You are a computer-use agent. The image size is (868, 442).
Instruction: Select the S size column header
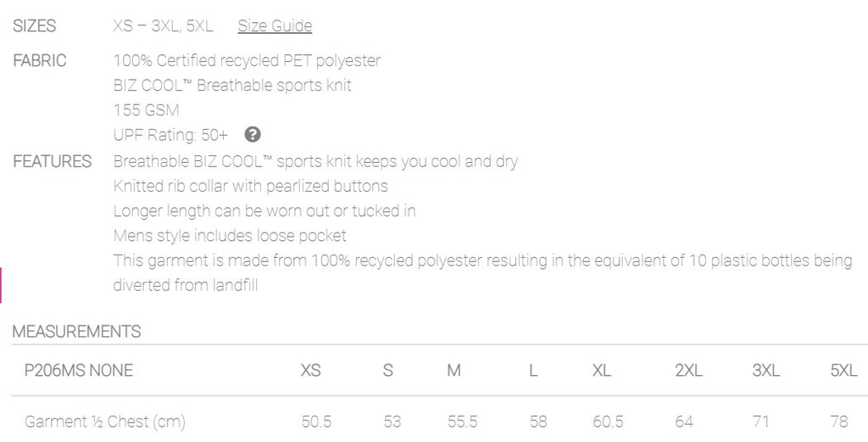pyautogui.click(x=388, y=371)
